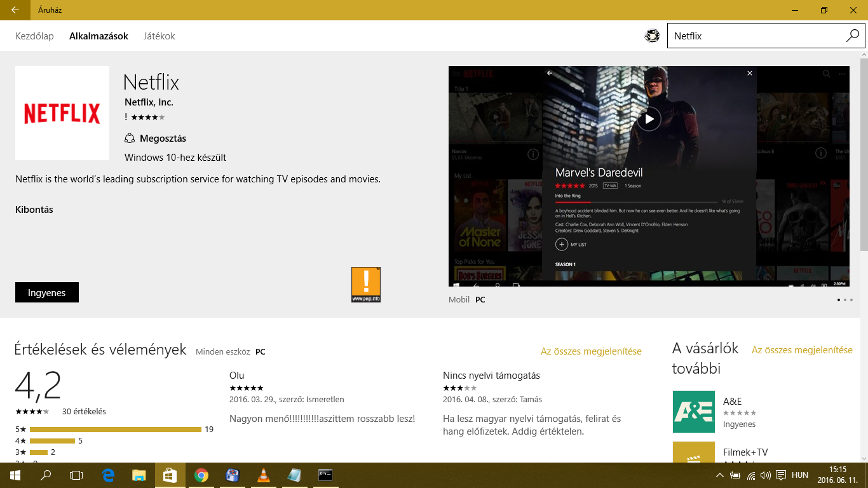Open the command prompt taskbar icon
Screen dimensions: 868x488
(325, 475)
